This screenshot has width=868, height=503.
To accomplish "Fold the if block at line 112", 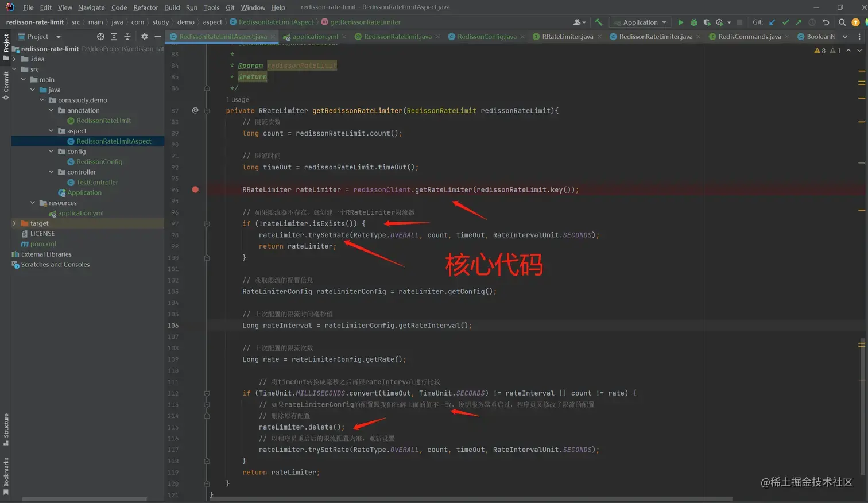I will [207, 393].
